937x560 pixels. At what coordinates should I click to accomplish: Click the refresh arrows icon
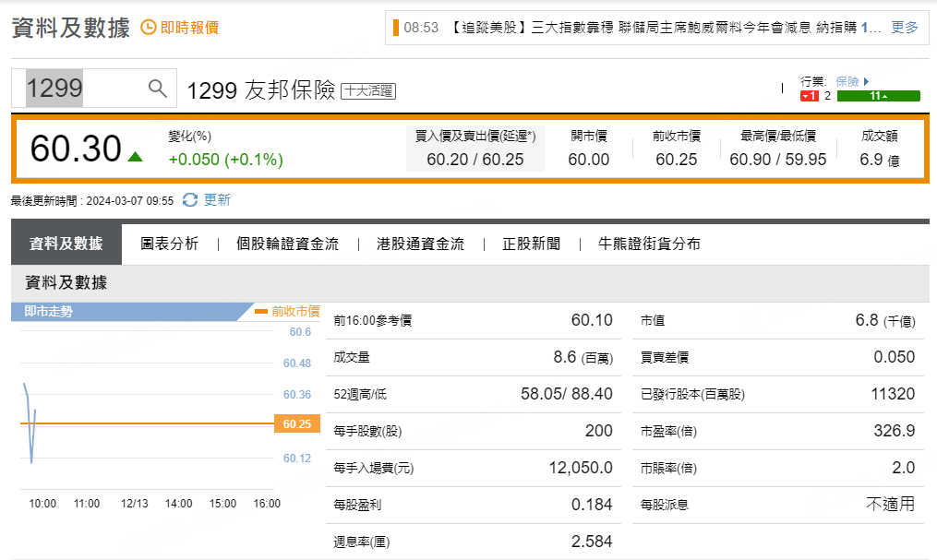pos(190,200)
